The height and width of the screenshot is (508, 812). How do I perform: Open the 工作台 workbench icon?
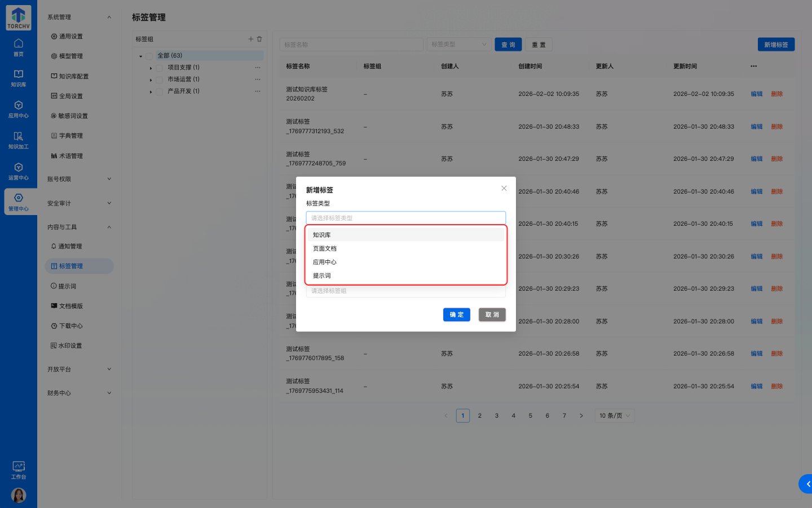(x=19, y=470)
